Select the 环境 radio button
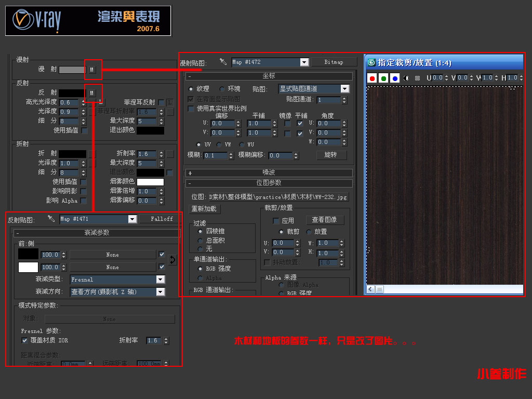 pos(222,89)
